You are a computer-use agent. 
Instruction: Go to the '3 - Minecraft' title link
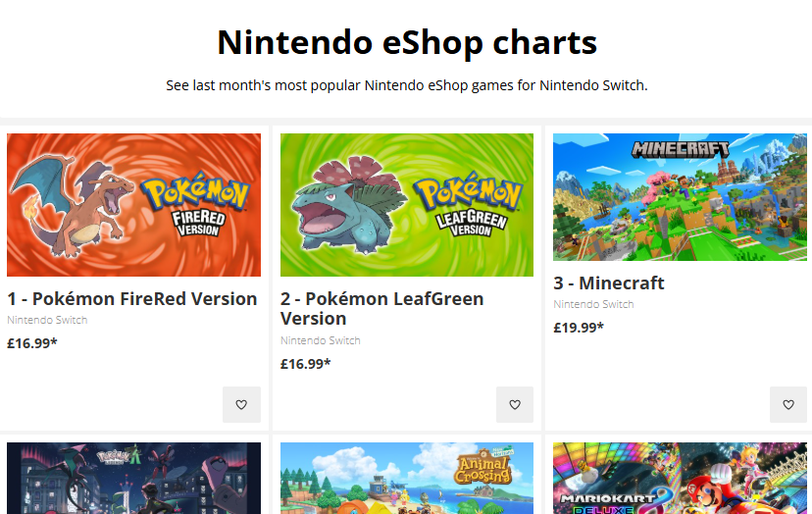[609, 283]
